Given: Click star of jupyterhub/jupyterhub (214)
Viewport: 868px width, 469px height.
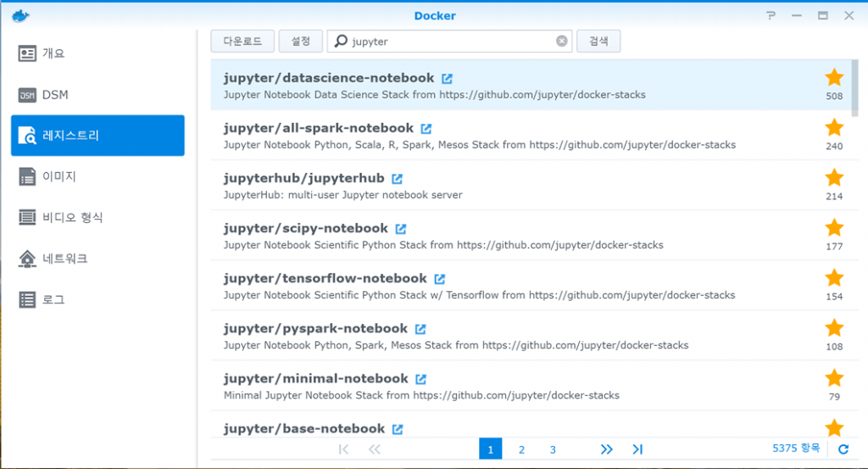Looking at the screenshot, I should (x=834, y=178).
